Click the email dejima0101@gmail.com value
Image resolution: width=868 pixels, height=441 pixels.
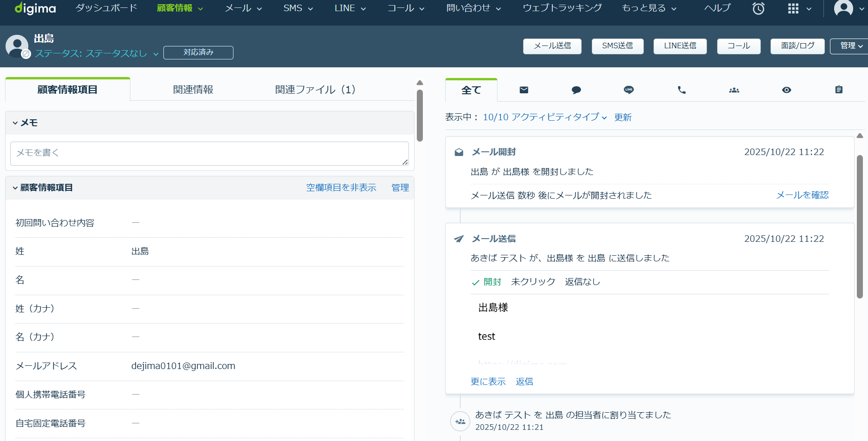[x=183, y=366]
